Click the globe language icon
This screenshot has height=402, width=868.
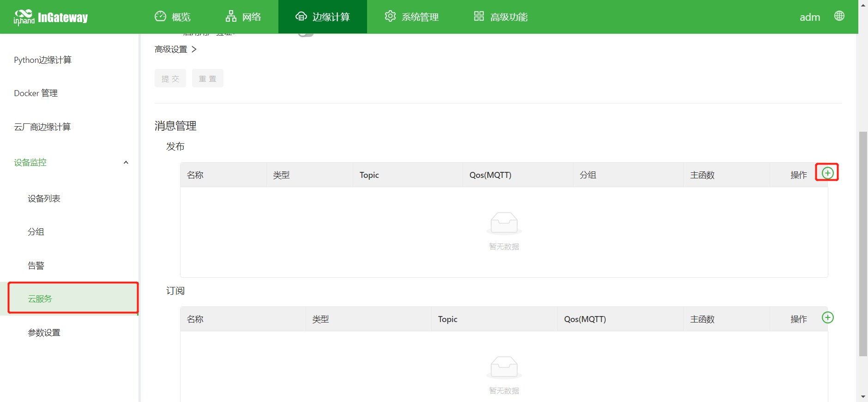[x=839, y=16]
